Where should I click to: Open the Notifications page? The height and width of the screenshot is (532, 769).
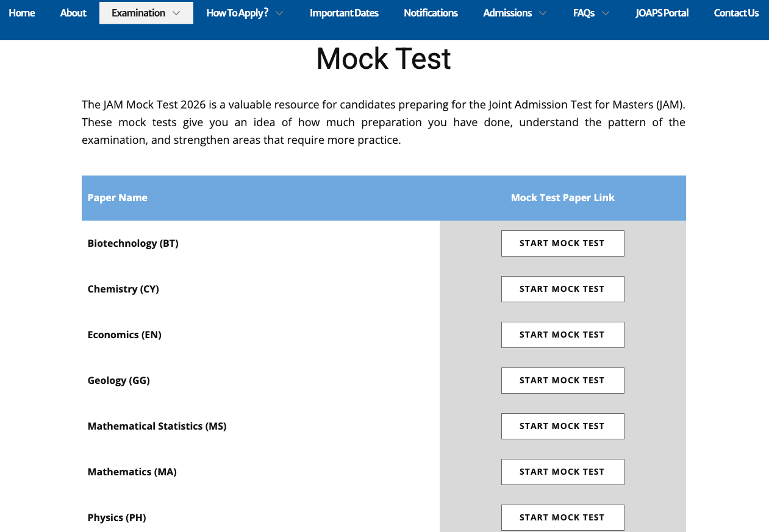431,13
